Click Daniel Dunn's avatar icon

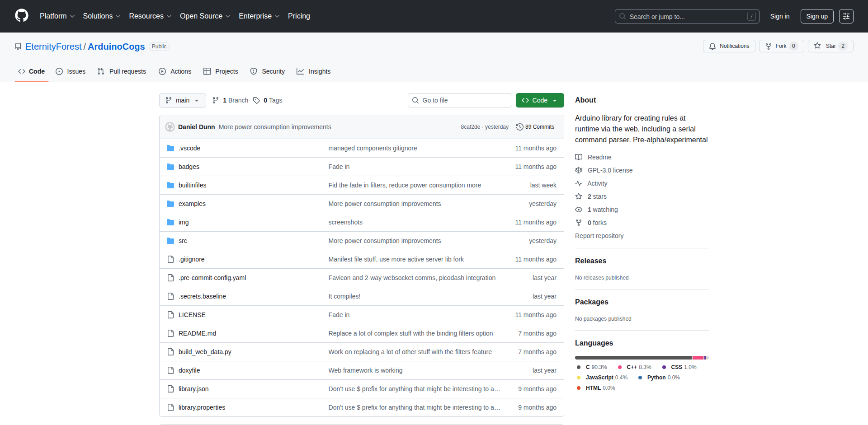pos(170,127)
